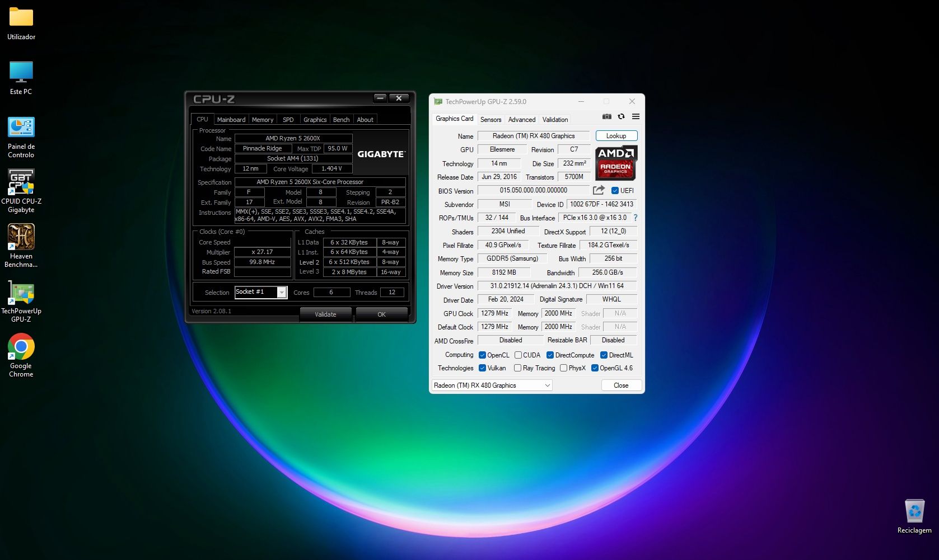Click the Bandwidth value 256.0 GB/s
The image size is (939, 560).
[x=608, y=272]
